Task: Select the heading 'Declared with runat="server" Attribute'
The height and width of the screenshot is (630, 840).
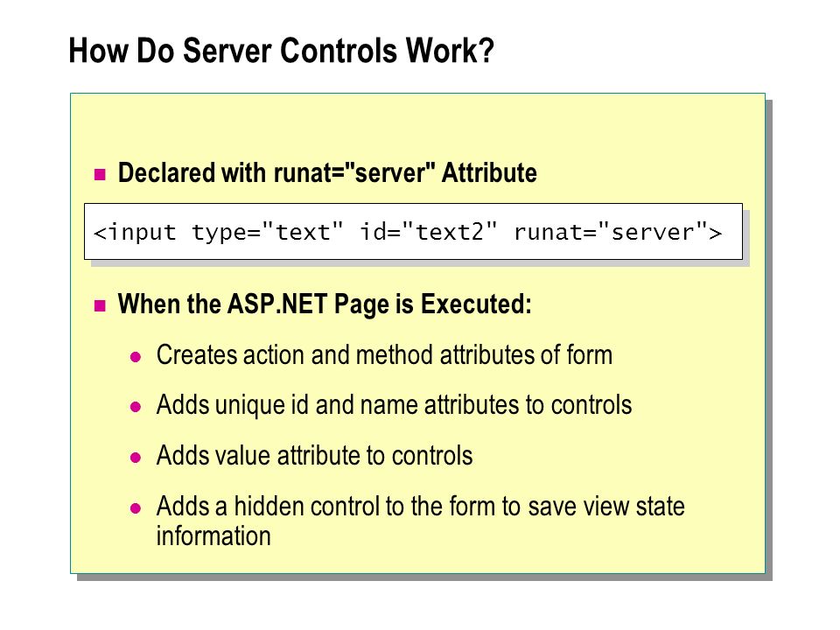Action: pyautogui.click(x=327, y=173)
